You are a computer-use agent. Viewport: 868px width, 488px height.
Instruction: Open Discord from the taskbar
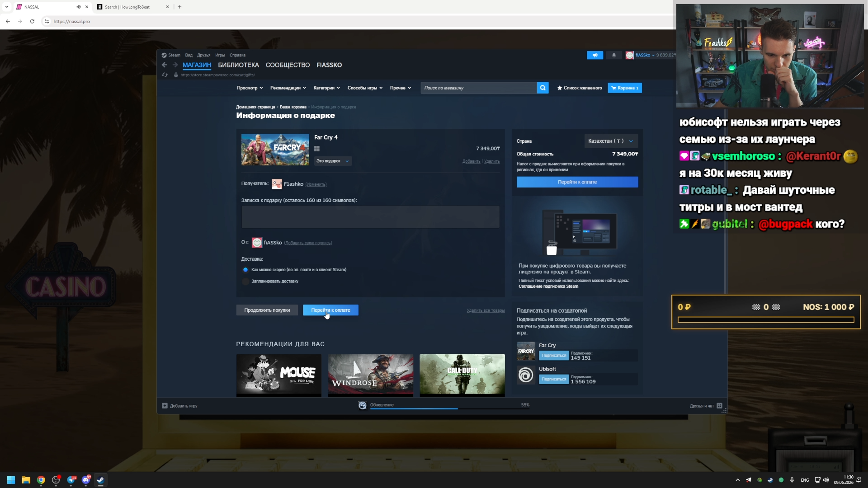(x=86, y=480)
